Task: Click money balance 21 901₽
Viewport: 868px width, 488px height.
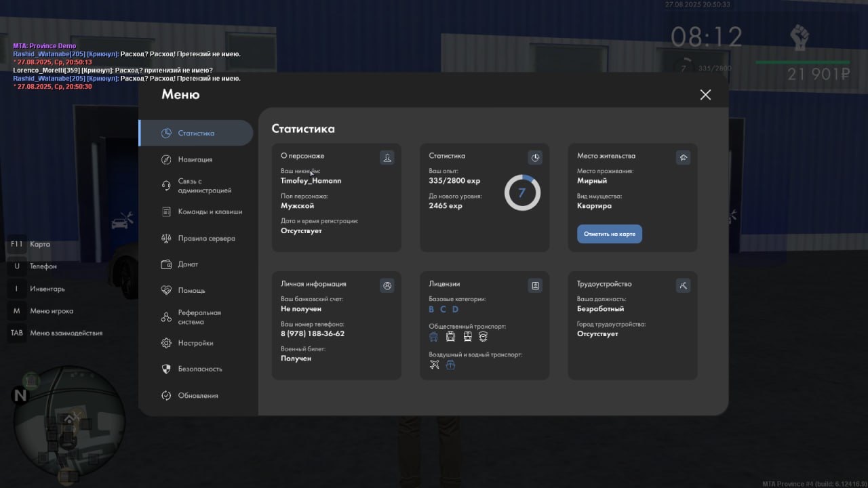Action: tap(818, 75)
